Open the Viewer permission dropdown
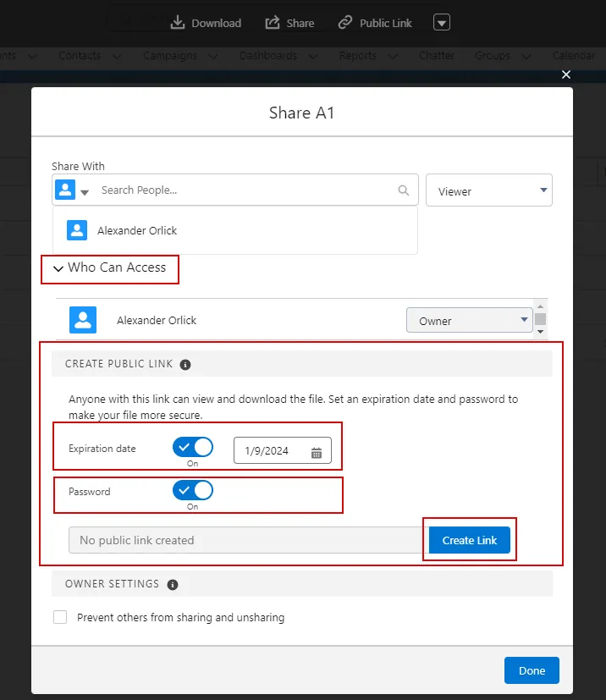Image resolution: width=606 pixels, height=700 pixels. click(489, 191)
